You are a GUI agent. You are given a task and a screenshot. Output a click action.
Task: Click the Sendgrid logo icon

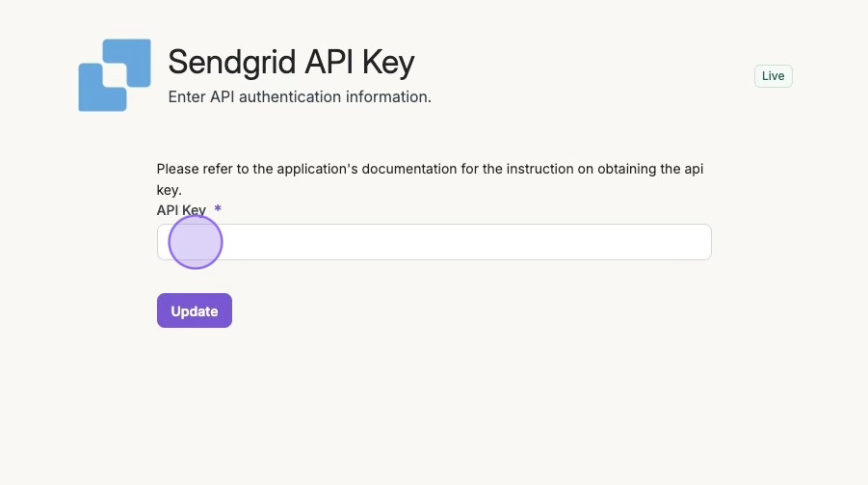[x=115, y=75]
